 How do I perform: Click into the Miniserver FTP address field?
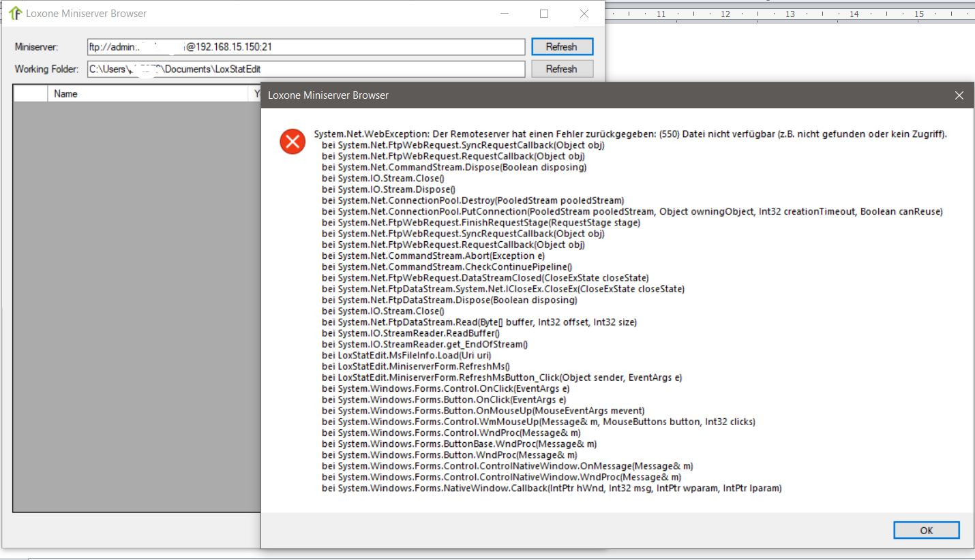pyautogui.click(x=306, y=47)
